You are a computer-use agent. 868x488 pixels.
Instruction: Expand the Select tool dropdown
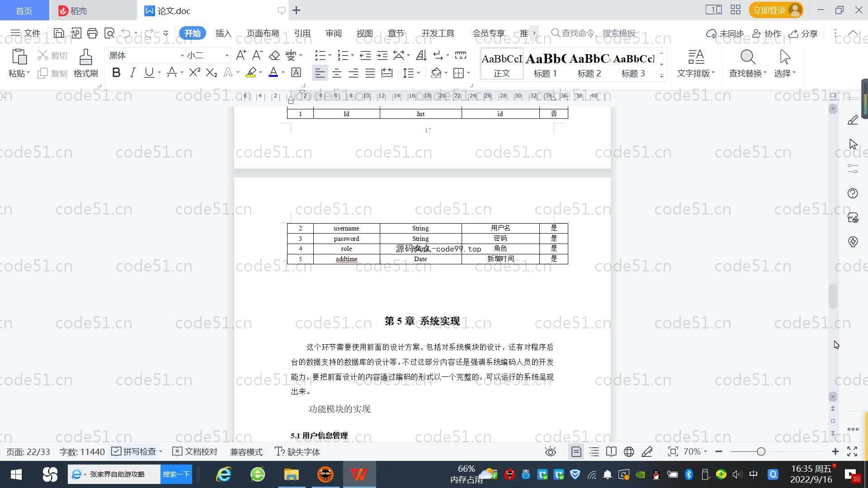(x=794, y=73)
